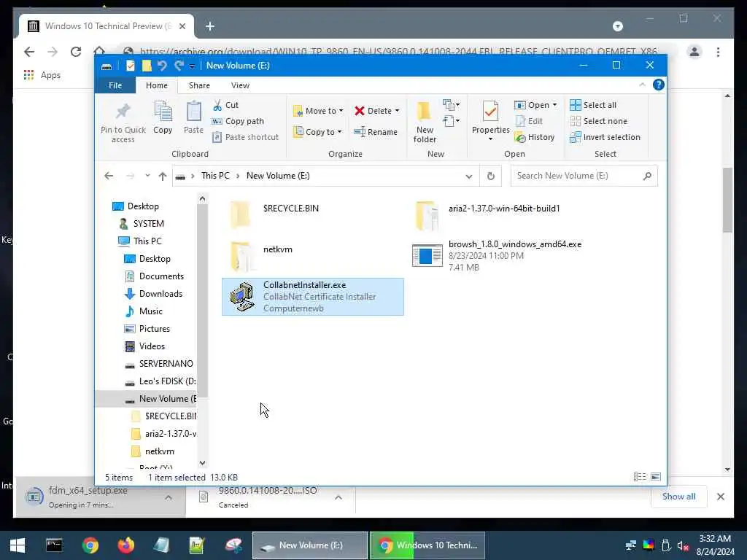The height and width of the screenshot is (560, 747).
Task: Select SERVERNANO drive in navigation pane
Action: pyautogui.click(x=166, y=364)
